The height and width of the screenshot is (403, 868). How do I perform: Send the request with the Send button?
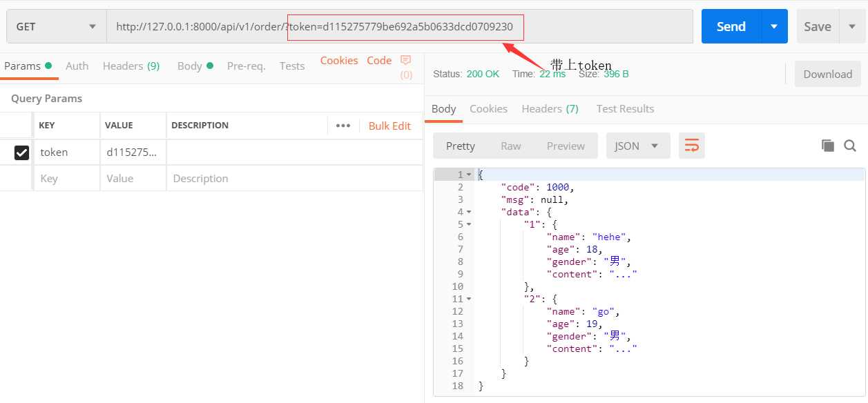coord(731,26)
